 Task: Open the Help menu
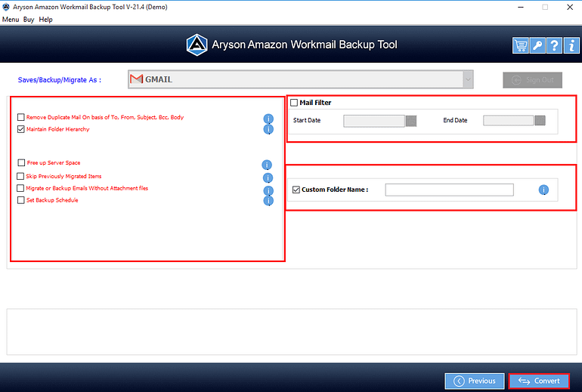45,20
